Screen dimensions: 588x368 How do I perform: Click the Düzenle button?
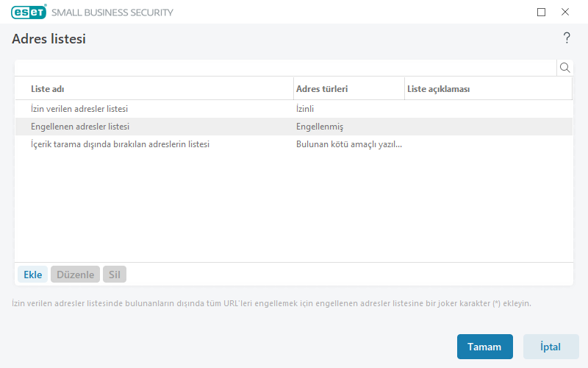[x=75, y=275]
